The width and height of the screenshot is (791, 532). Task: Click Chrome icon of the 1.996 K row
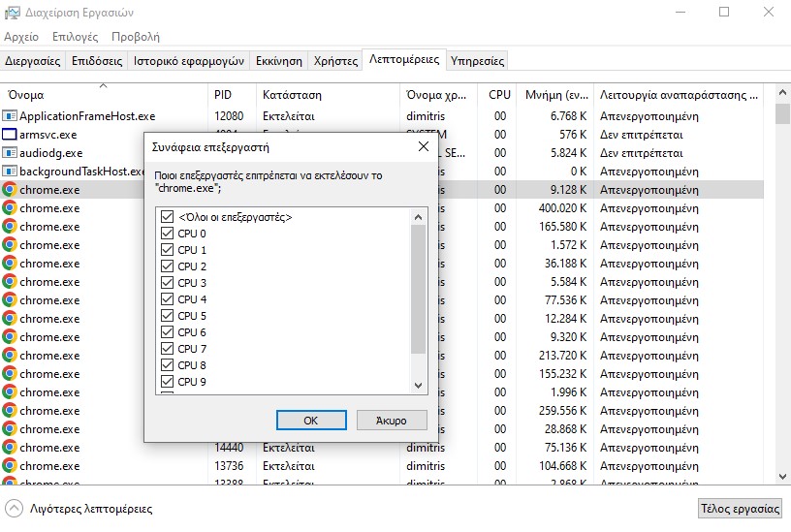(x=10, y=392)
